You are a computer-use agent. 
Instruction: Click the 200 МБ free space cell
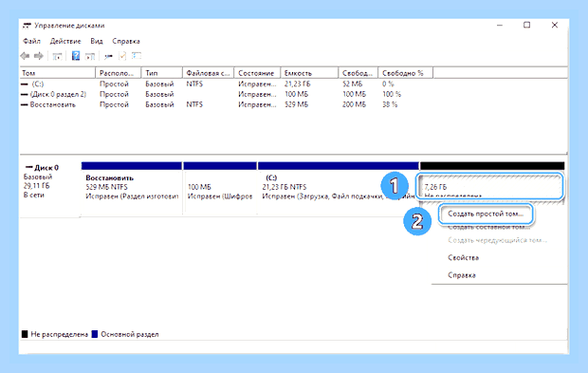pos(354,104)
